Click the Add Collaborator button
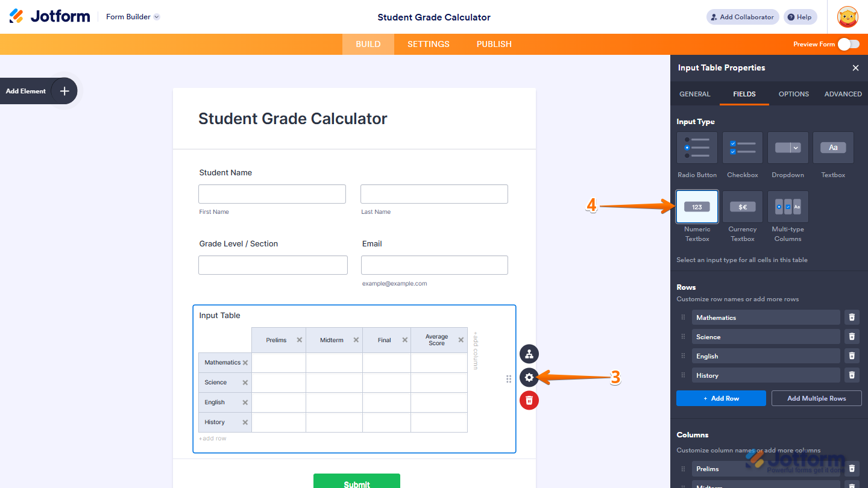This screenshot has height=488, width=868. coord(742,16)
